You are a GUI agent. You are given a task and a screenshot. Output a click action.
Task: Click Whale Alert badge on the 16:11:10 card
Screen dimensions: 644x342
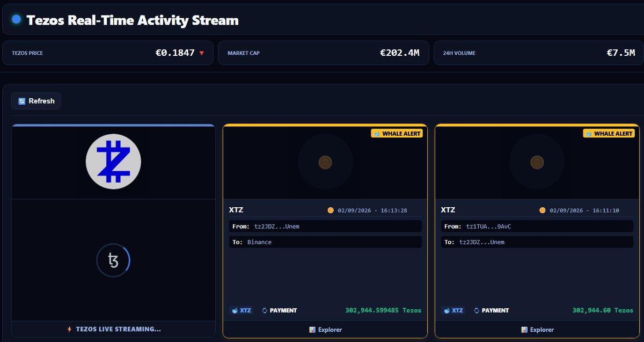click(x=609, y=133)
